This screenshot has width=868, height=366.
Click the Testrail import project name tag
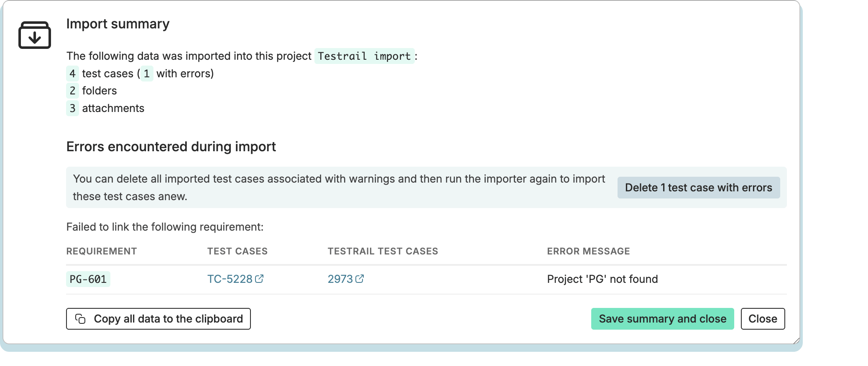tap(364, 56)
